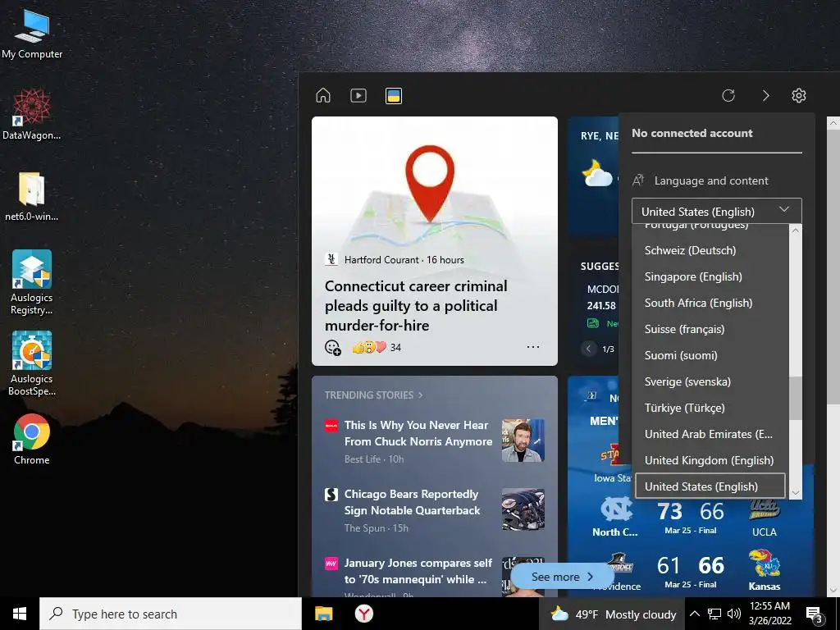Open the video play tab icon
840x630 pixels.
pos(358,95)
